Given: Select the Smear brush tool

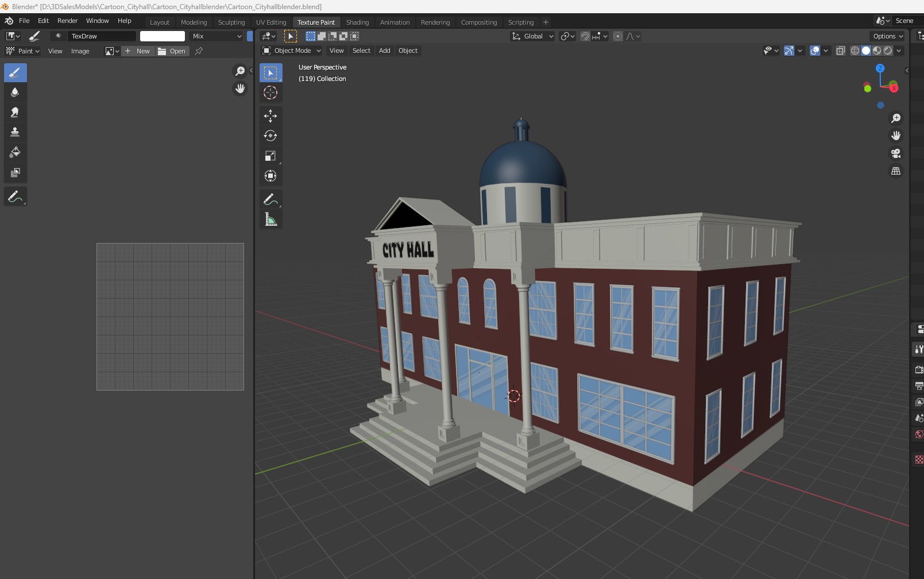Looking at the screenshot, I should [x=15, y=113].
